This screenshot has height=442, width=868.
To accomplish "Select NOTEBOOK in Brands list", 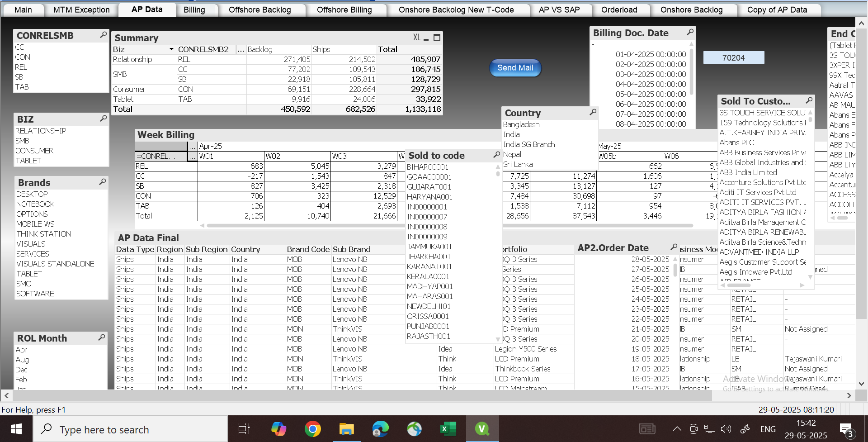I will point(35,204).
